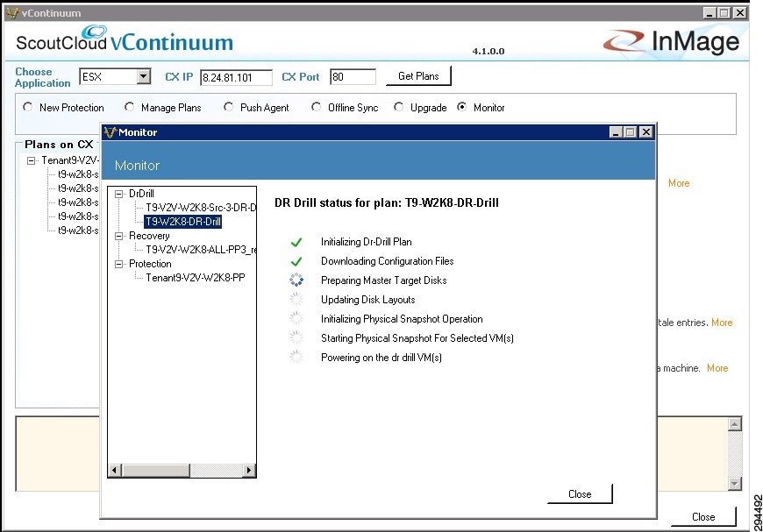
Task: Select the Upgrade radio button
Action: pyautogui.click(x=398, y=107)
